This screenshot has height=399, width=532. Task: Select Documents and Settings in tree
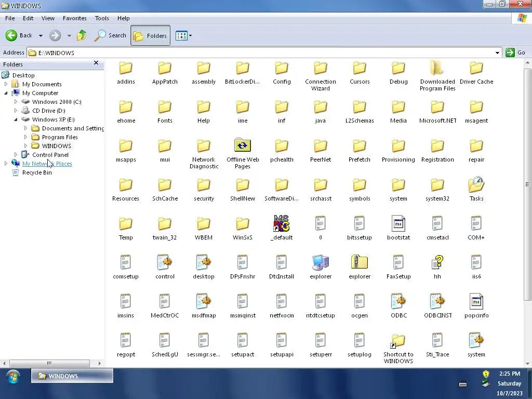pos(73,128)
